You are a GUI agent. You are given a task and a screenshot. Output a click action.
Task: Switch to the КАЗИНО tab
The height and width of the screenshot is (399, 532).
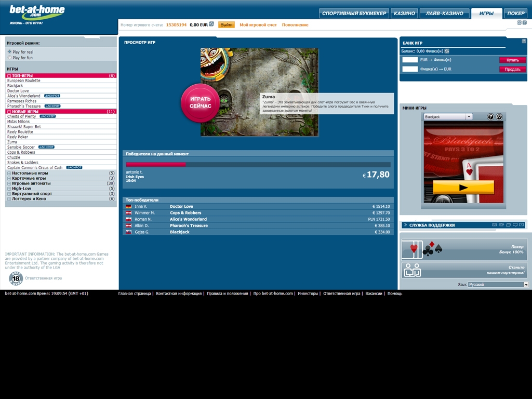[x=404, y=14]
